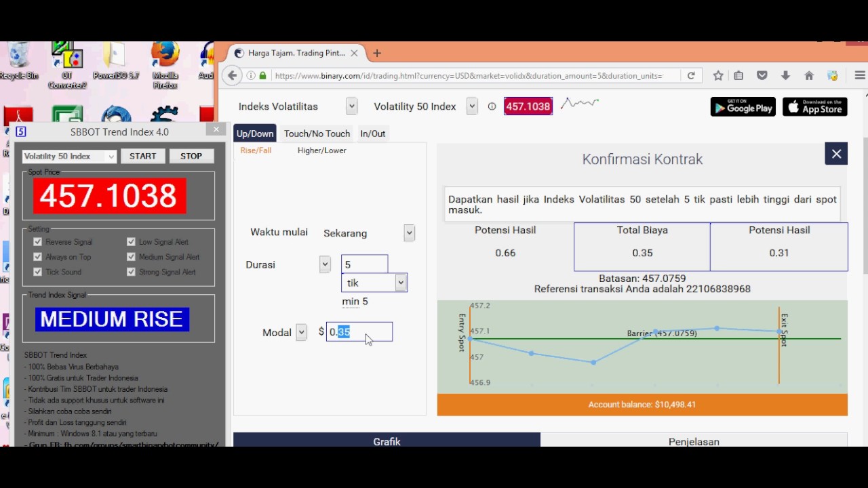Image resolution: width=868 pixels, height=488 pixels.
Task: Click the Account balance $10,498.41 bar
Action: (642, 405)
